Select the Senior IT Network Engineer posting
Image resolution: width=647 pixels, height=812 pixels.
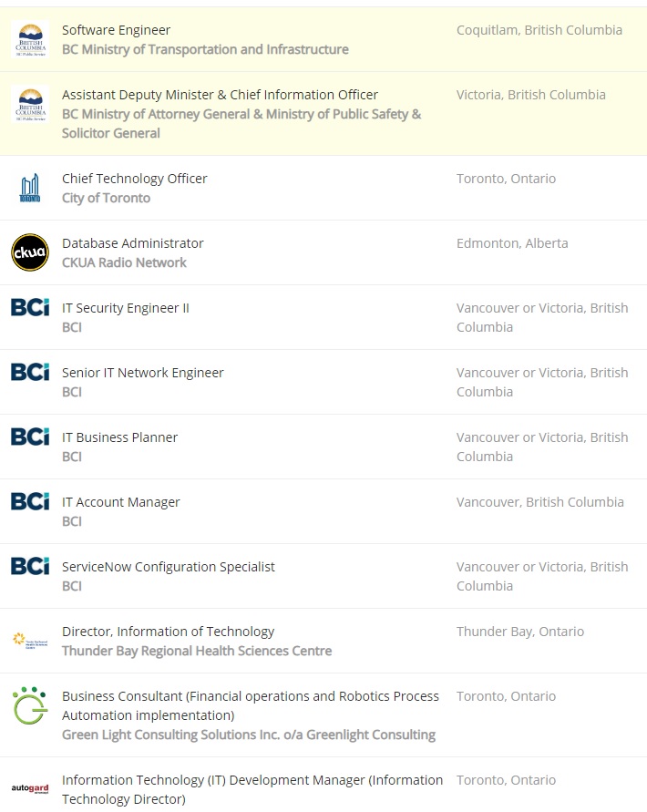pyautogui.click(x=142, y=373)
